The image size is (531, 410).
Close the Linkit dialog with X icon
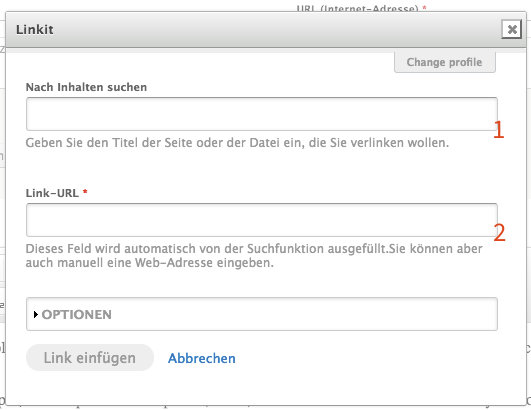[x=511, y=29]
